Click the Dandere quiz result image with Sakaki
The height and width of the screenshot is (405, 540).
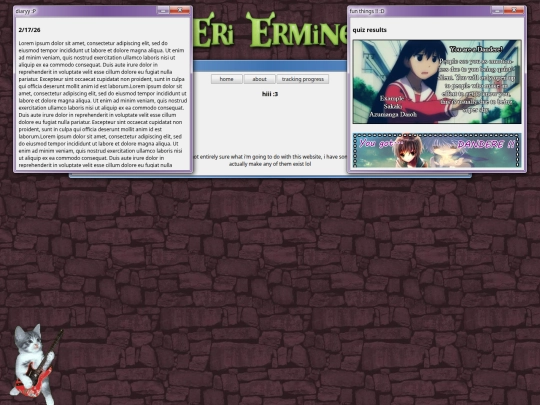pyautogui.click(x=437, y=82)
